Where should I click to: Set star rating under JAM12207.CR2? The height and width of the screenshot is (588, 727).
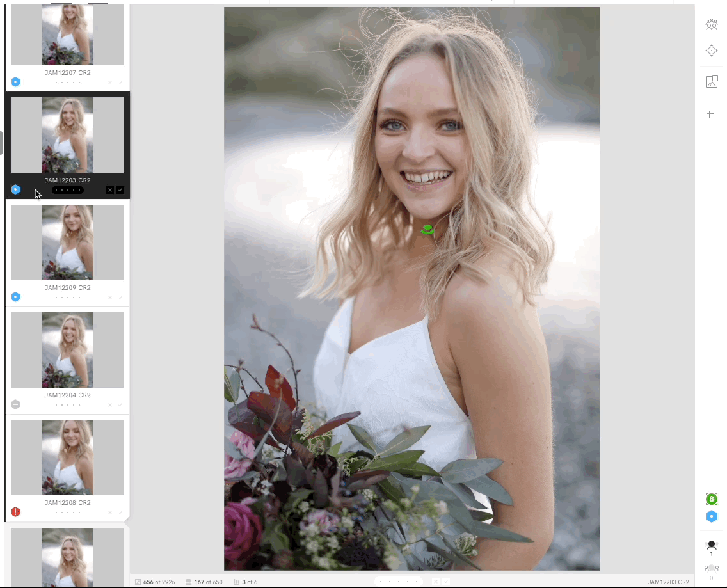click(68, 83)
